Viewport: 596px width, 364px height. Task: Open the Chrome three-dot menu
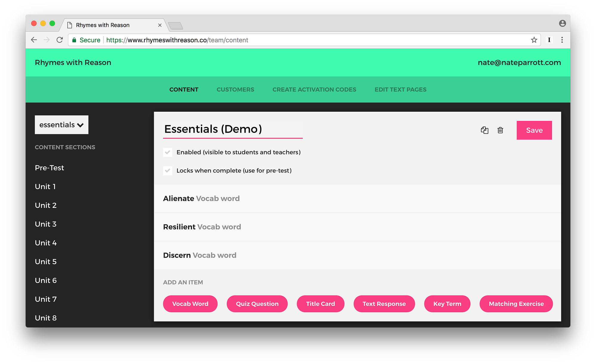point(562,40)
